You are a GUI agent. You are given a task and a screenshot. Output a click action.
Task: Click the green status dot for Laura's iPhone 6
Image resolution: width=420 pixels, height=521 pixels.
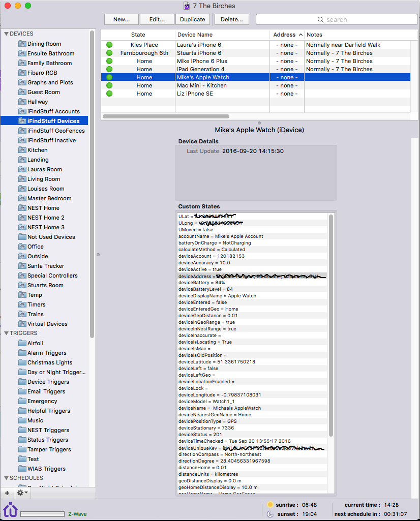pyautogui.click(x=109, y=45)
